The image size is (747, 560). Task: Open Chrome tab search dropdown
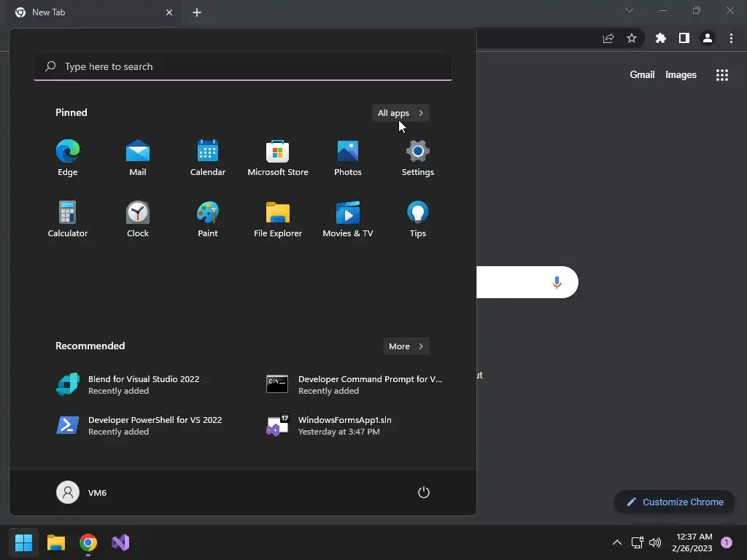pyautogui.click(x=630, y=10)
